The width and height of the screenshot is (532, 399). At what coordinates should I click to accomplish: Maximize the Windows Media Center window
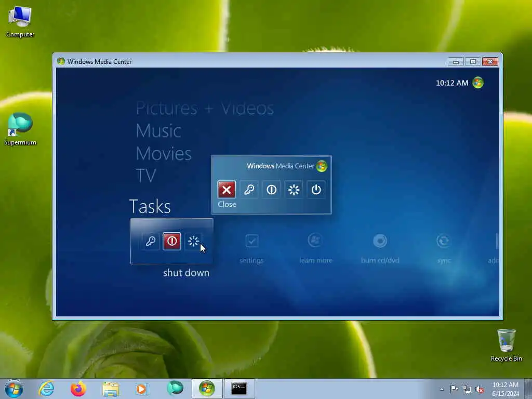pyautogui.click(x=473, y=61)
